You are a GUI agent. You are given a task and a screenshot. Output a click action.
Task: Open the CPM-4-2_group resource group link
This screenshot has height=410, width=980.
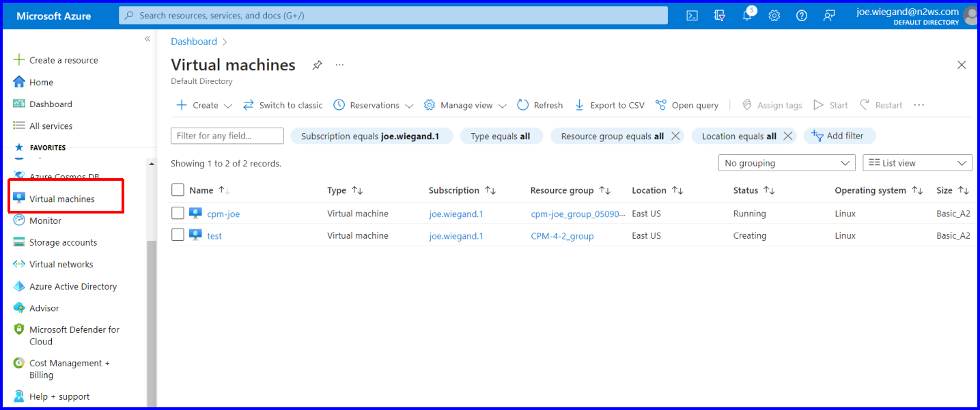tap(562, 235)
